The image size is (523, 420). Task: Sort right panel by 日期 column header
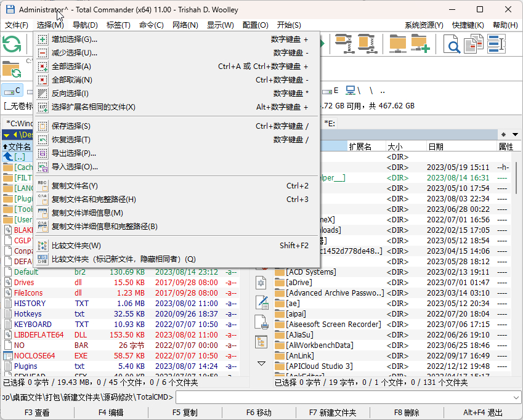click(461, 147)
